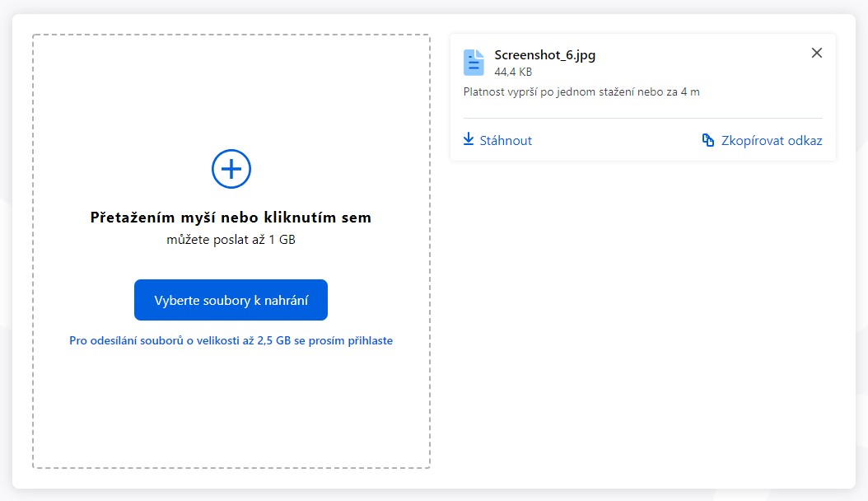Select the Screenshot_6.jpg file name
Image resolution: width=868 pixels, height=501 pixels.
(544, 55)
